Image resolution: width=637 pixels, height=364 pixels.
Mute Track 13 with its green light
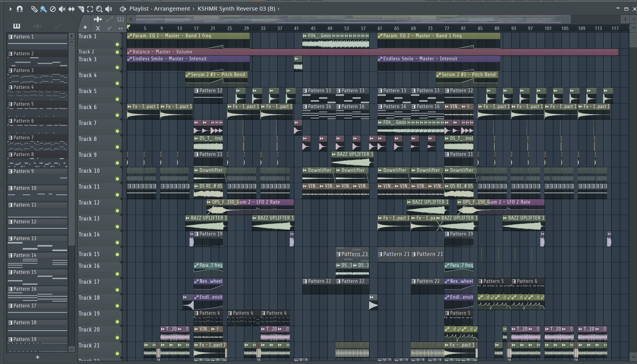(x=117, y=226)
